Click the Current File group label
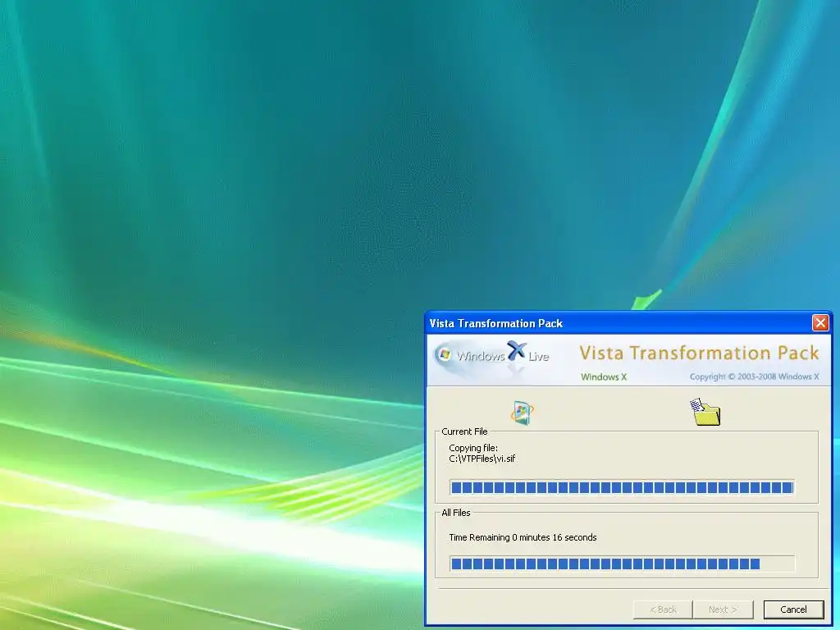Image resolution: width=840 pixels, height=630 pixels. 464,431
